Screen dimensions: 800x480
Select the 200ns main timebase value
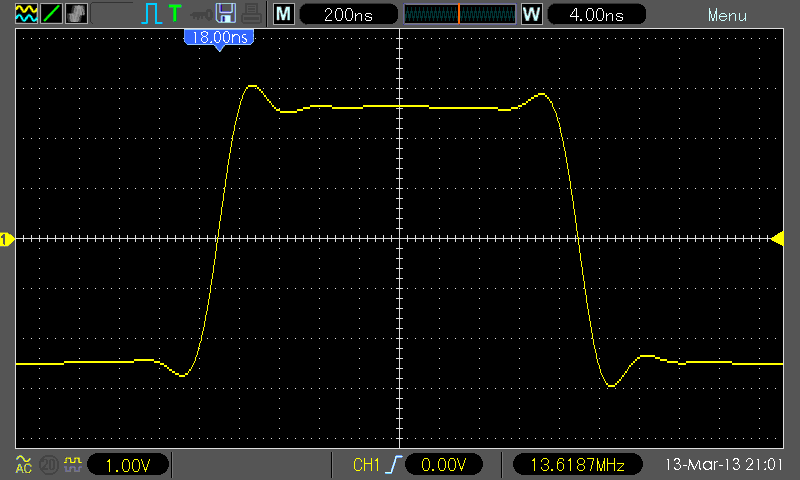(348, 14)
